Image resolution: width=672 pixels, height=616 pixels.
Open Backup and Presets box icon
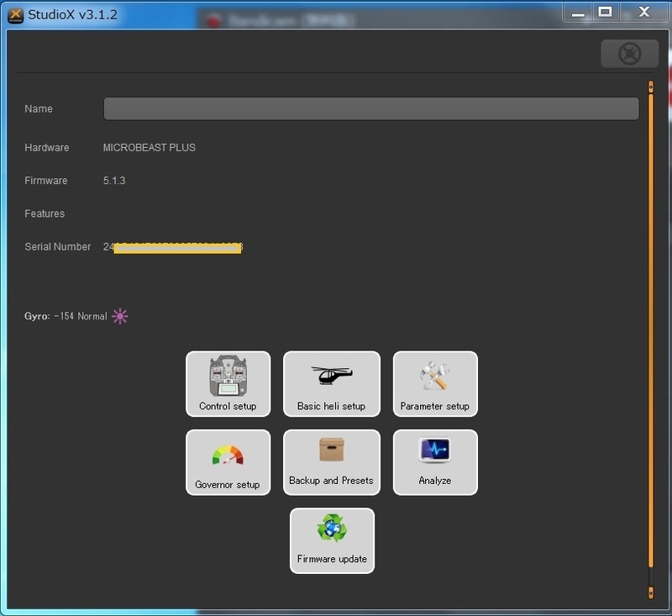pos(331,462)
